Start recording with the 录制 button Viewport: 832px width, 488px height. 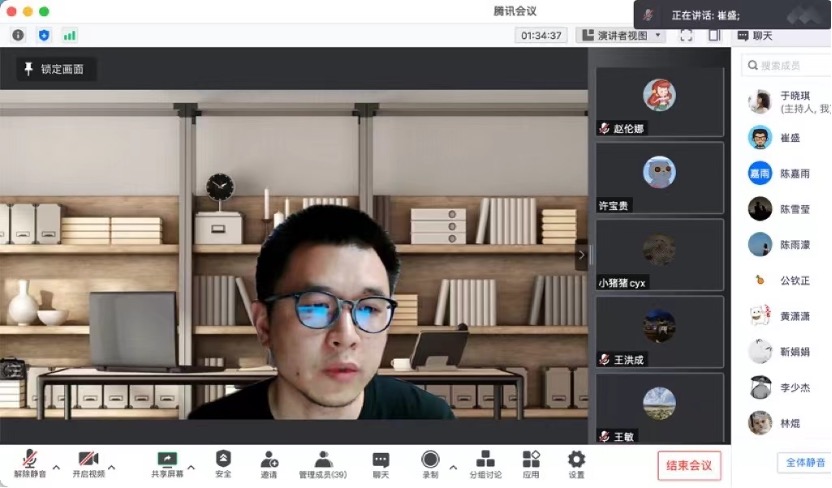click(x=430, y=460)
